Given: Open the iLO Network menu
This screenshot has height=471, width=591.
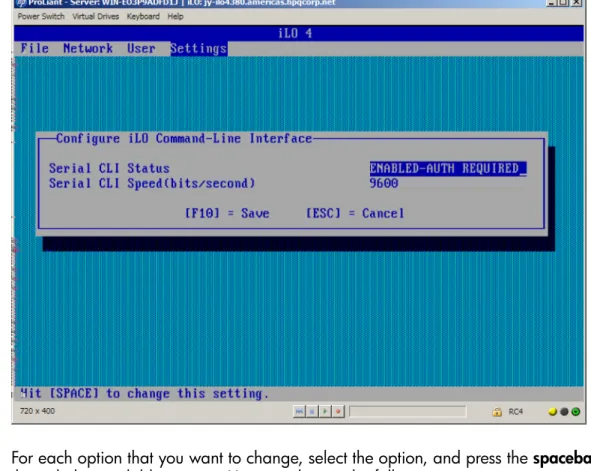Looking at the screenshot, I should point(88,48).
